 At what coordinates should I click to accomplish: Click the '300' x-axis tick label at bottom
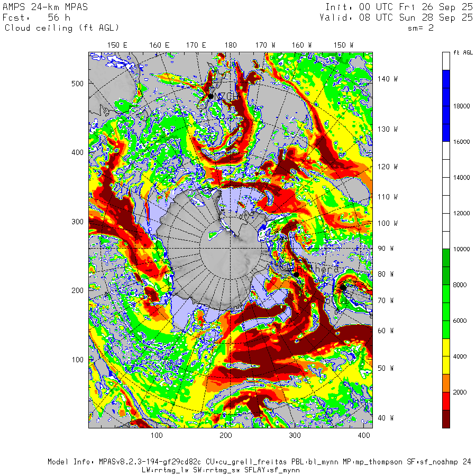pyautogui.click(x=295, y=436)
